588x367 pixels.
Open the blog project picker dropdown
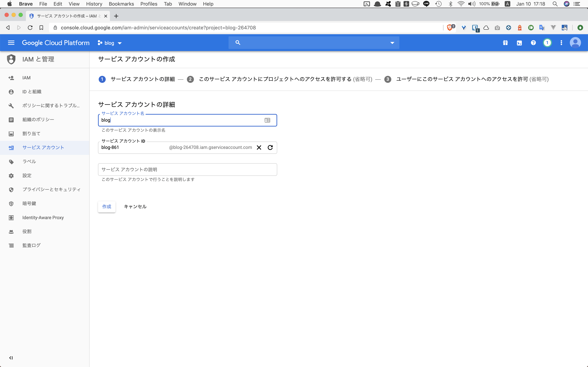[109, 43]
